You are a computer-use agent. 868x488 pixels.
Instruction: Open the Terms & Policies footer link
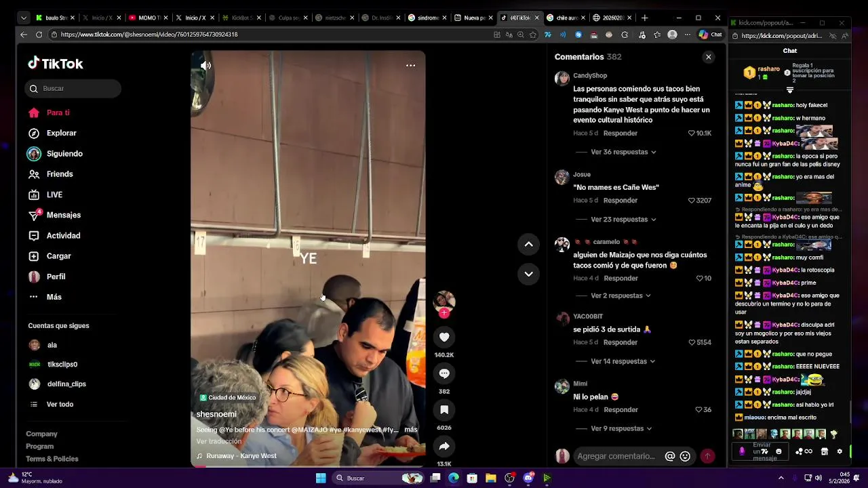click(x=52, y=459)
